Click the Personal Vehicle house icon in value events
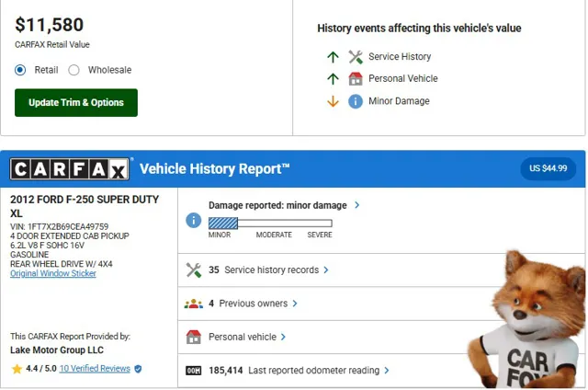 [356, 79]
